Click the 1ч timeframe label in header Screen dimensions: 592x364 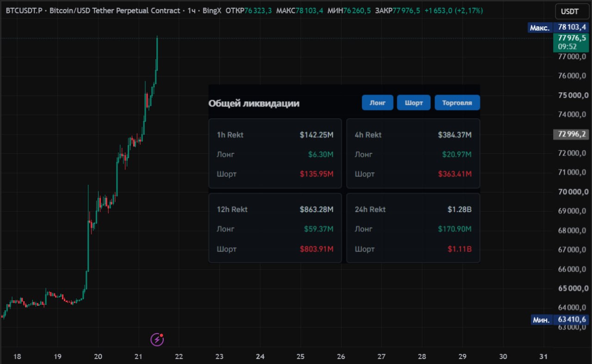[191, 10]
